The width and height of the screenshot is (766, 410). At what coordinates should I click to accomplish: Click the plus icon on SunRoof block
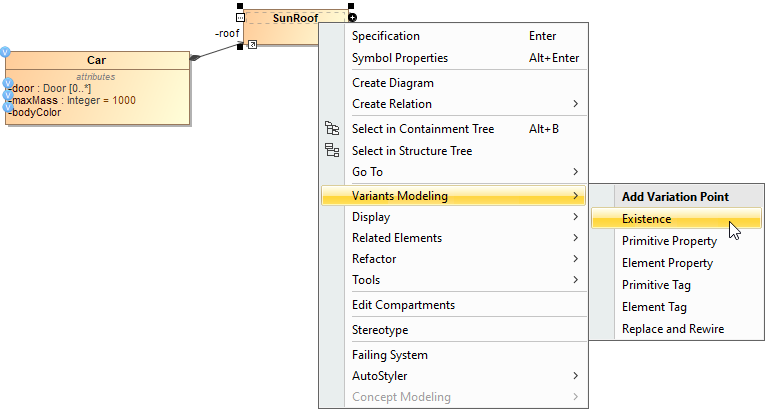pyautogui.click(x=352, y=18)
